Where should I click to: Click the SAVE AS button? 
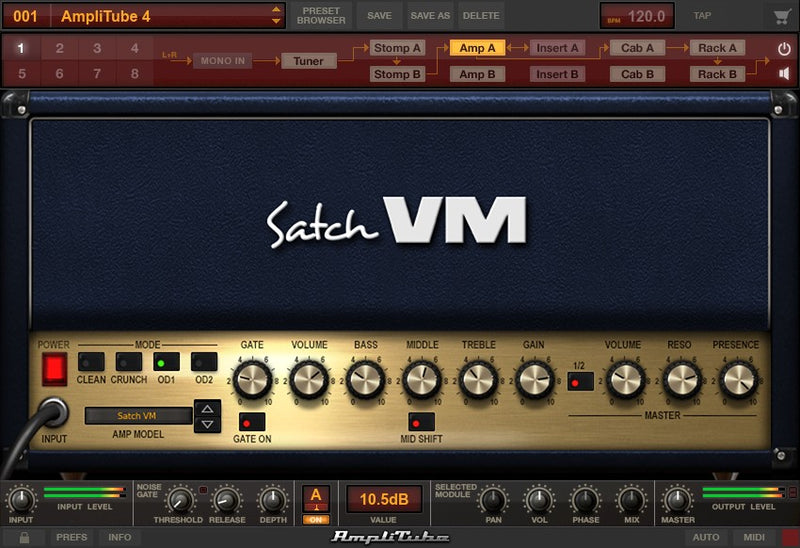coord(430,16)
